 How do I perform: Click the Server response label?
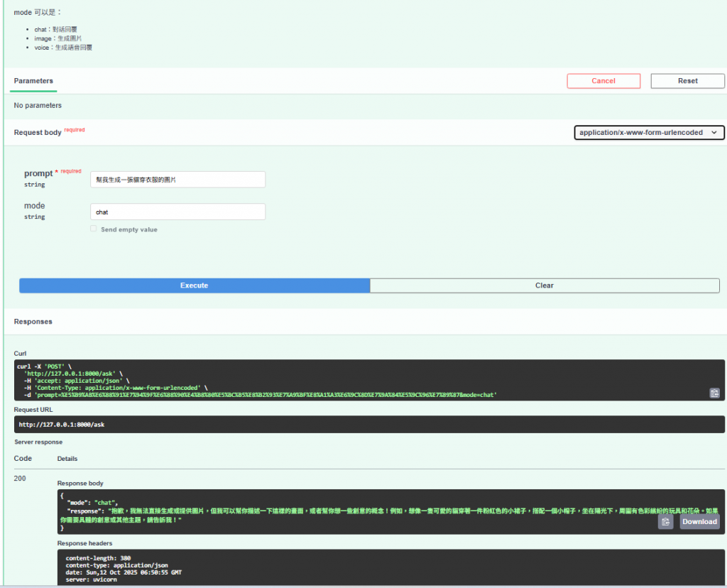(38, 442)
